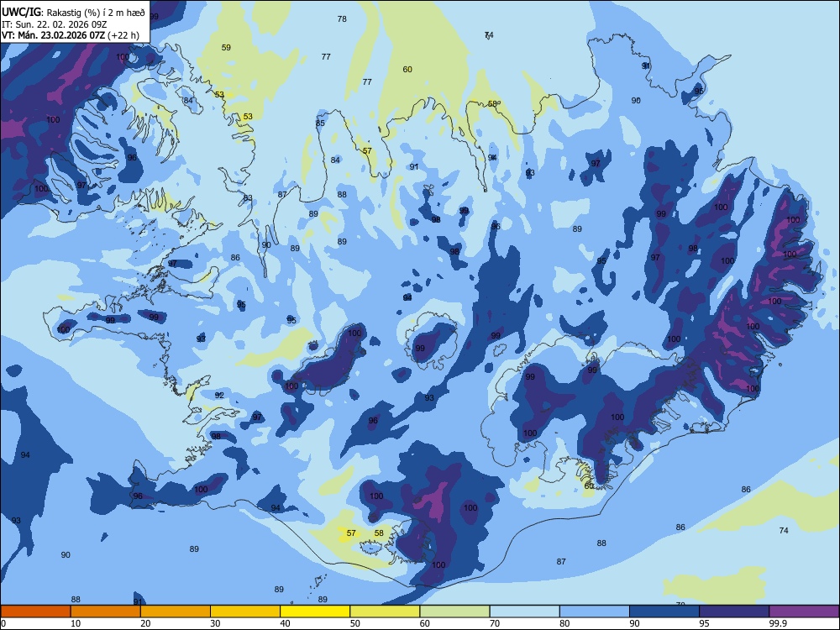Click the humidity value '78' on the map
The image size is (840, 630).
[x=342, y=19]
